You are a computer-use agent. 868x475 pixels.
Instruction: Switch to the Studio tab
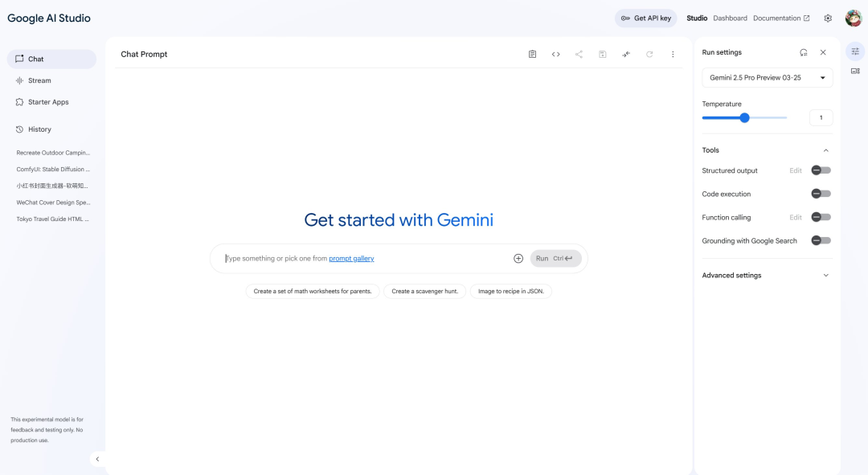click(x=697, y=18)
